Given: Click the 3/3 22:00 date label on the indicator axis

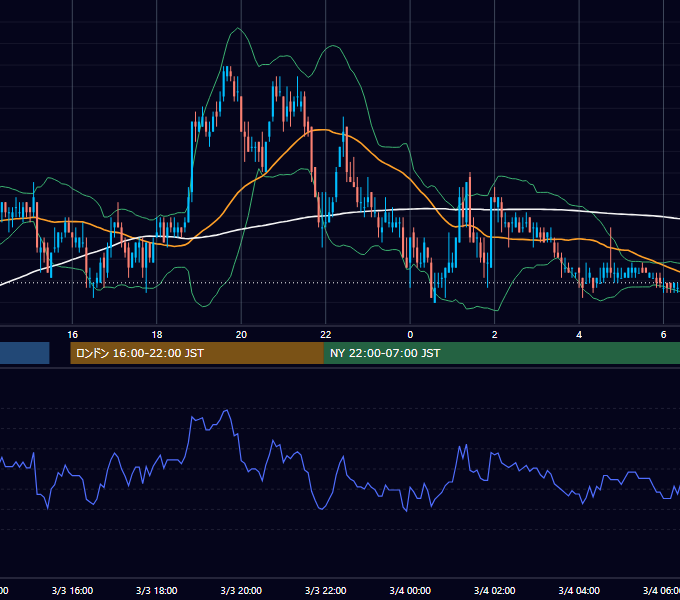Looking at the screenshot, I should tap(326, 590).
